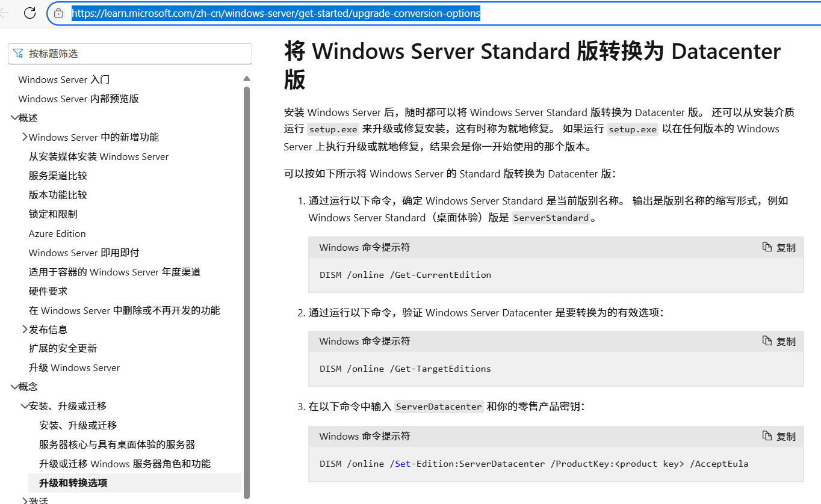Expand Windows Server 中的新增功能
The height and width of the screenshot is (504, 821).
(25, 137)
